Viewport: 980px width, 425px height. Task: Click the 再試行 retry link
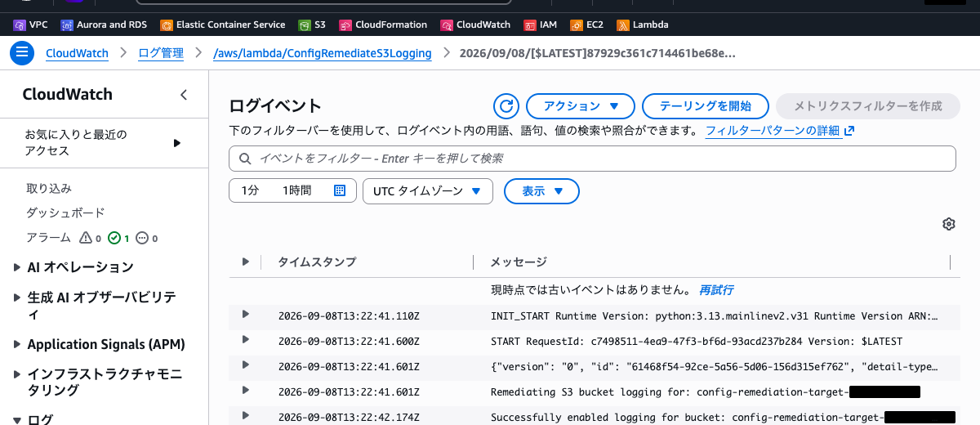point(716,289)
